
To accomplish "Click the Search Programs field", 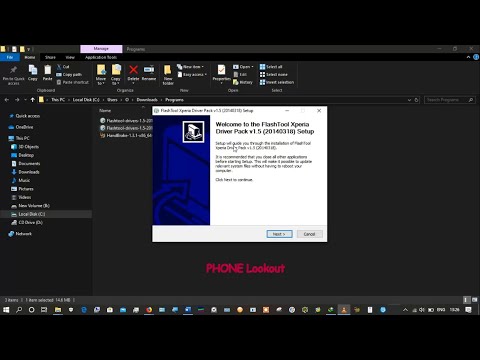I will tap(449, 100).
